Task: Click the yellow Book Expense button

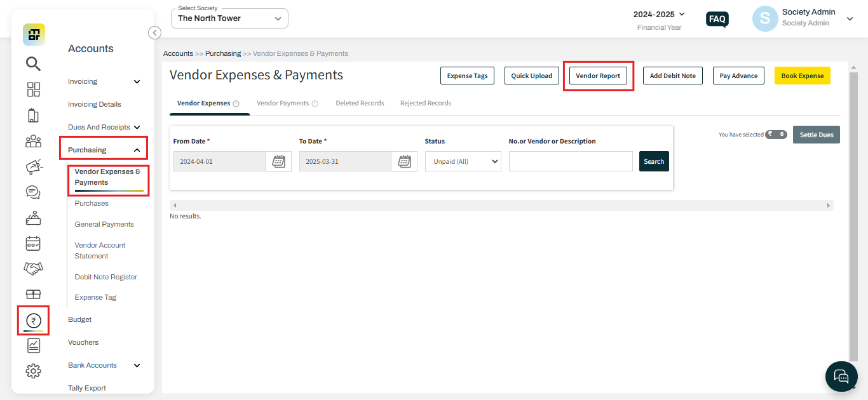Action: 802,75
